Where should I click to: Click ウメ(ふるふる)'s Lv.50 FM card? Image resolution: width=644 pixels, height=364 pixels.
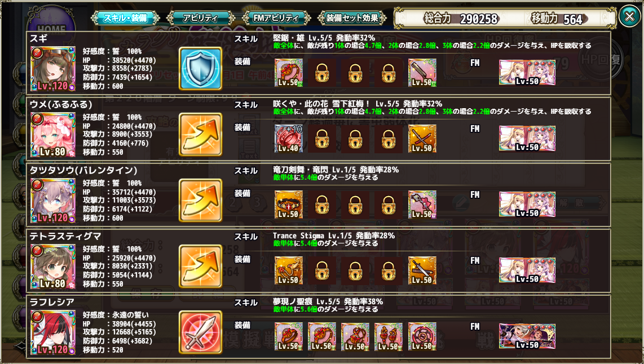[527, 138]
